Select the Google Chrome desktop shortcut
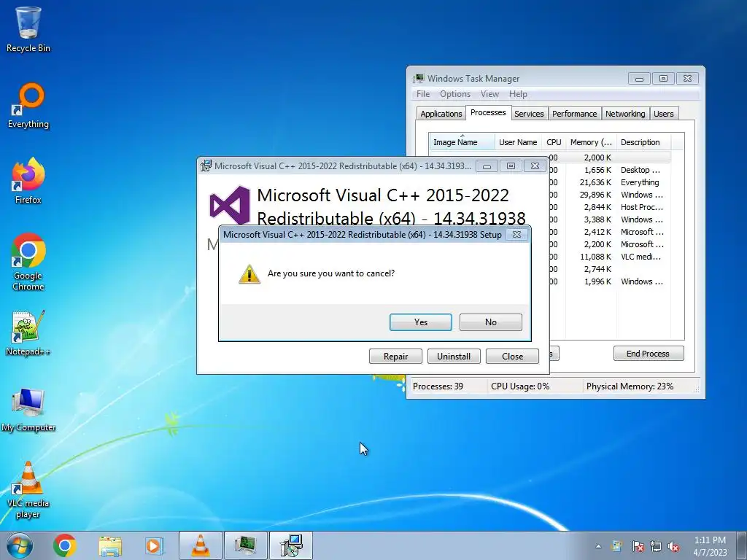 tap(28, 262)
